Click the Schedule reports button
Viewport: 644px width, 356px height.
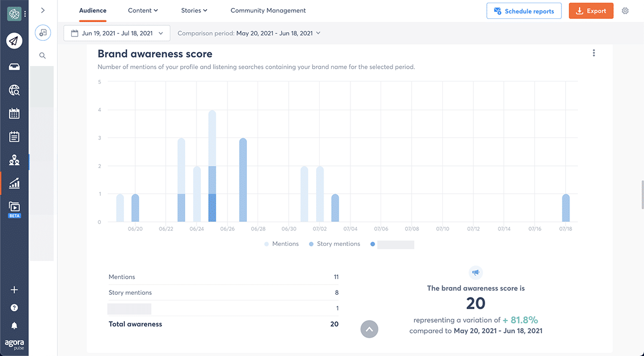click(524, 10)
